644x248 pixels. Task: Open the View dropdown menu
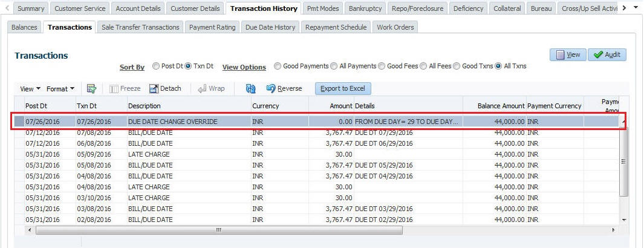[x=30, y=89]
